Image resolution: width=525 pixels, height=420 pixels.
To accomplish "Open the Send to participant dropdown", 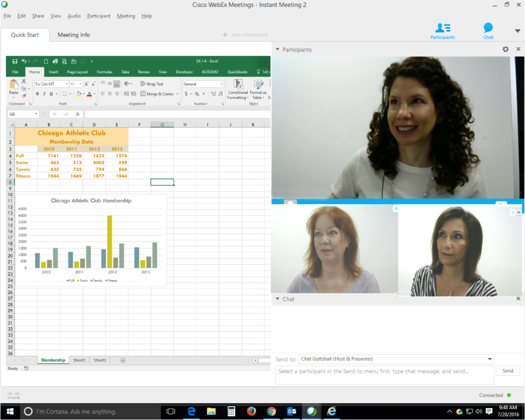I will [489, 359].
